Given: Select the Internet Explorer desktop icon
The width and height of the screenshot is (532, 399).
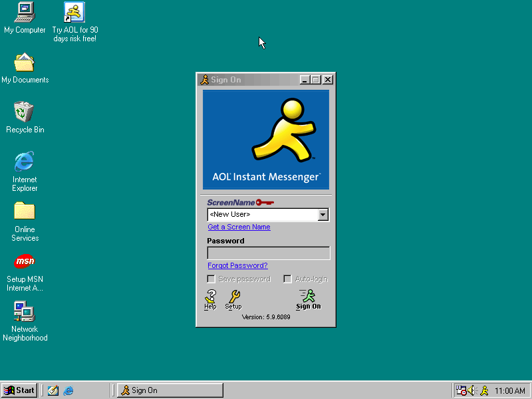Looking at the screenshot, I should tap(25, 172).
